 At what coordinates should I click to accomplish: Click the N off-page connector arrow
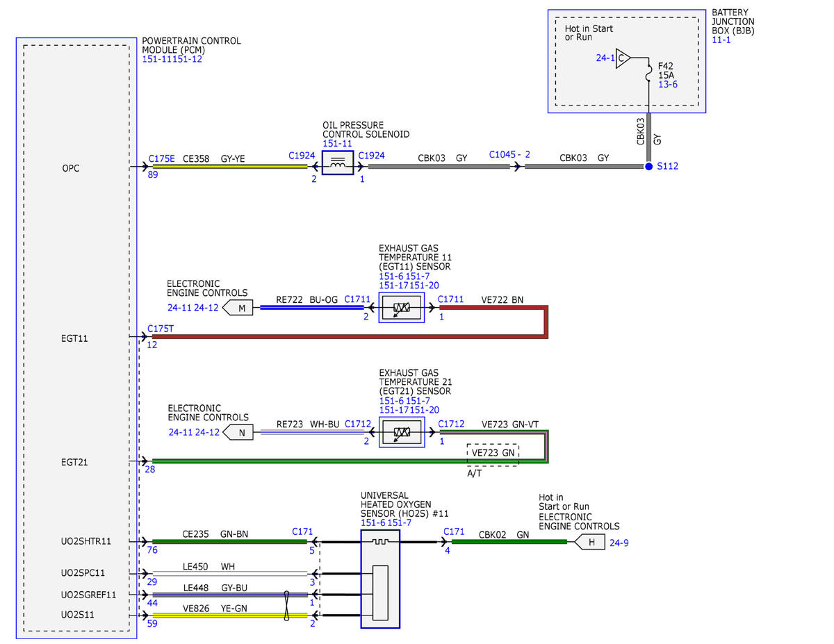238,432
